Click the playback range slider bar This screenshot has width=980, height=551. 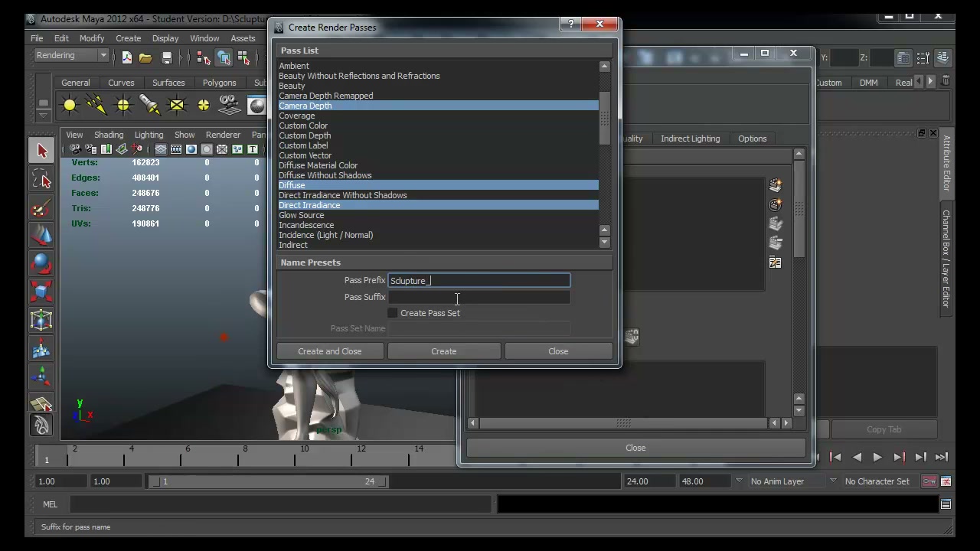coord(269,481)
